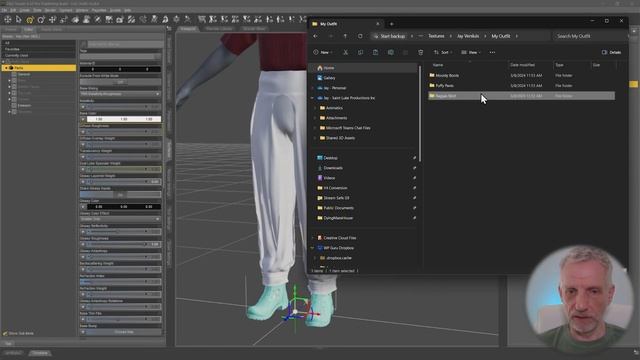Viewport: 640px width, 360px height.
Task: Open the Create menu in DAZ Studio
Action: coord(24,10)
